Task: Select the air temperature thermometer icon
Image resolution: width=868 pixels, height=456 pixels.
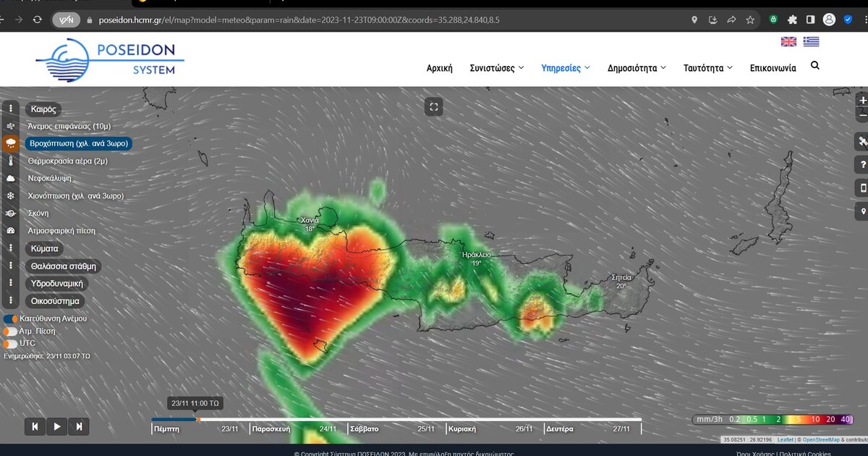Action: tap(11, 161)
